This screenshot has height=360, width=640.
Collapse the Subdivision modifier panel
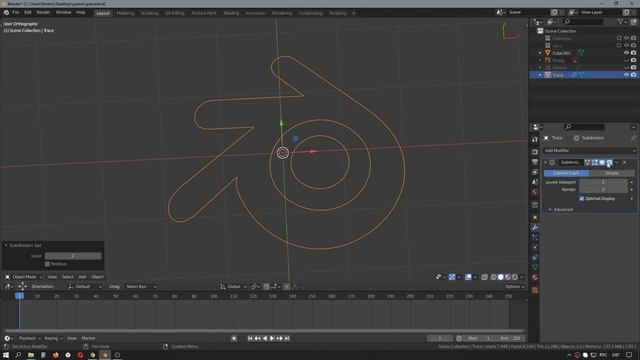coord(545,162)
